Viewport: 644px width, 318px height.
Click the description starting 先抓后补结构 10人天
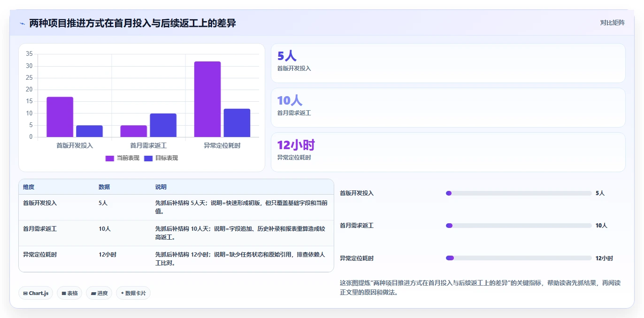tap(240, 233)
